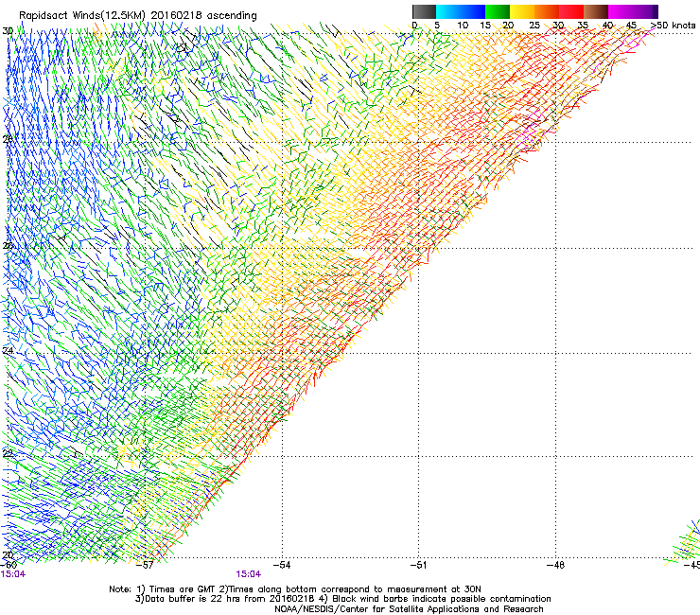Pick the blue 5-15 knots legend segment

(x=461, y=11)
